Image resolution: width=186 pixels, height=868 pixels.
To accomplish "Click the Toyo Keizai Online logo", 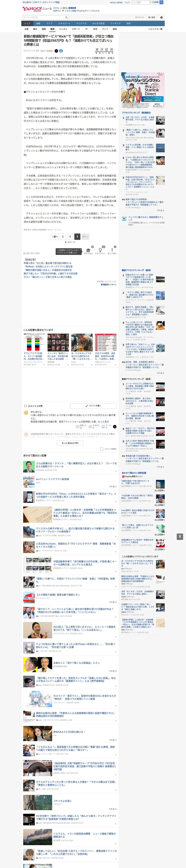I will [104, 51].
